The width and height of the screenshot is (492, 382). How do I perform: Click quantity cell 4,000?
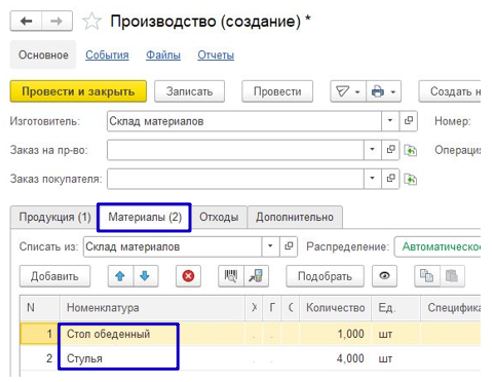click(x=336, y=358)
